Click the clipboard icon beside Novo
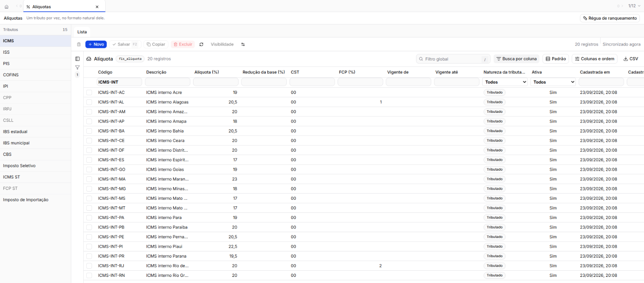The height and width of the screenshot is (283, 644). pyautogui.click(x=79, y=44)
